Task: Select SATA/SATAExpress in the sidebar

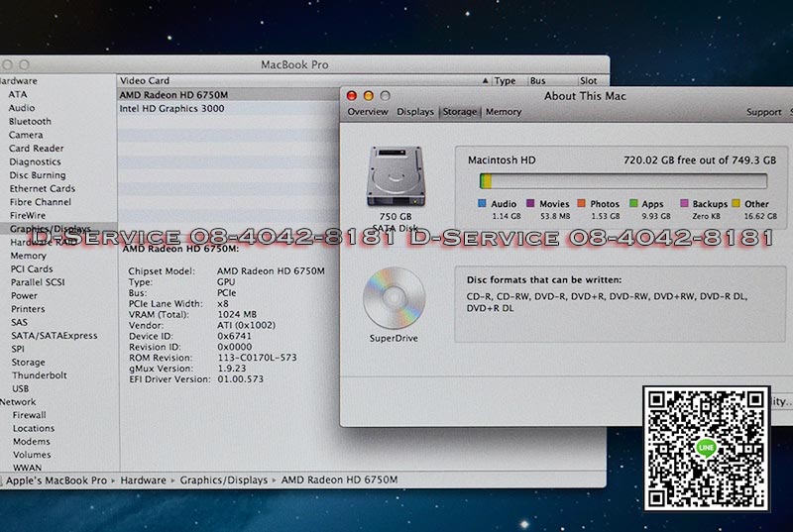Action: click(55, 336)
